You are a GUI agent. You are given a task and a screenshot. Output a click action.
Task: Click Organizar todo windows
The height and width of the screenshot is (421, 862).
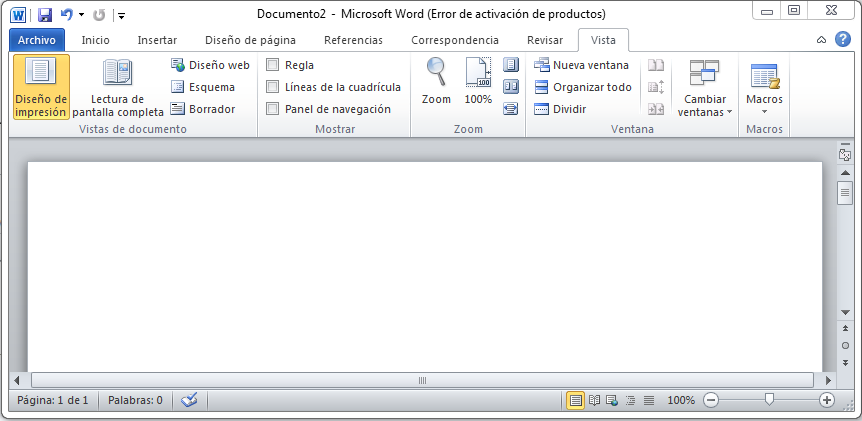583,87
